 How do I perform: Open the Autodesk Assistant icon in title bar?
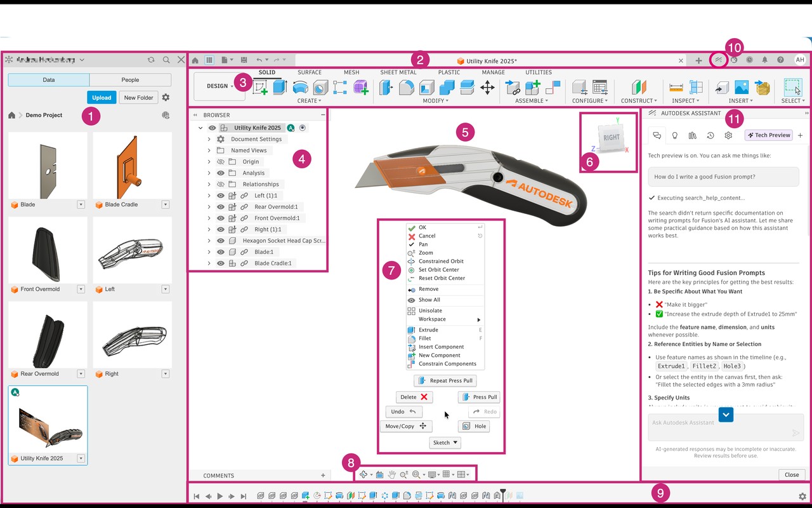[719, 60]
